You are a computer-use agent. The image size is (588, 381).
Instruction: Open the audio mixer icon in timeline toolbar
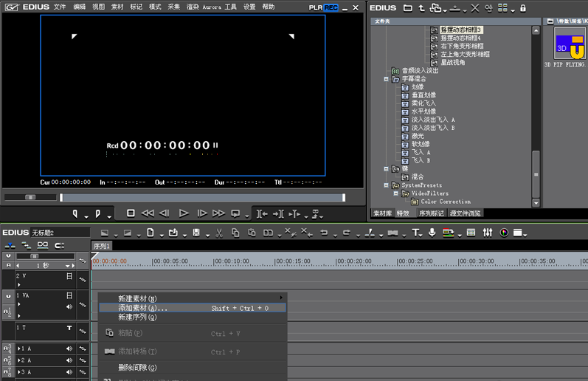488,233
